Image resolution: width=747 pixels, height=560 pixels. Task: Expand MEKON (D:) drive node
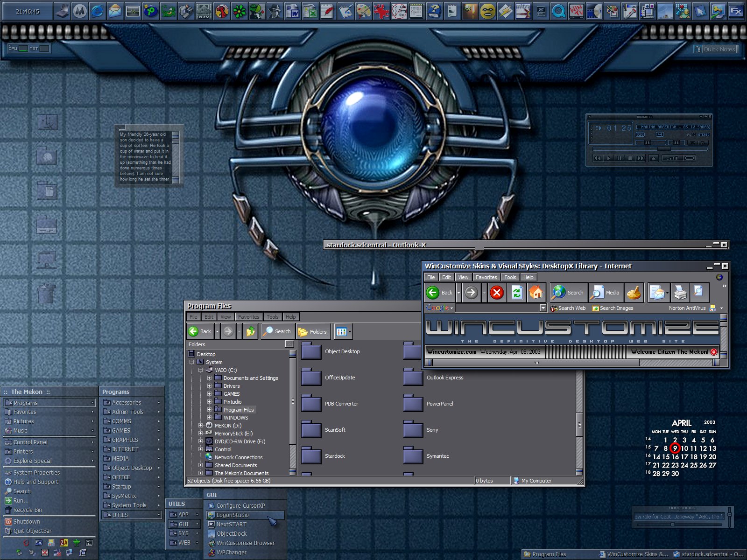tap(201, 426)
